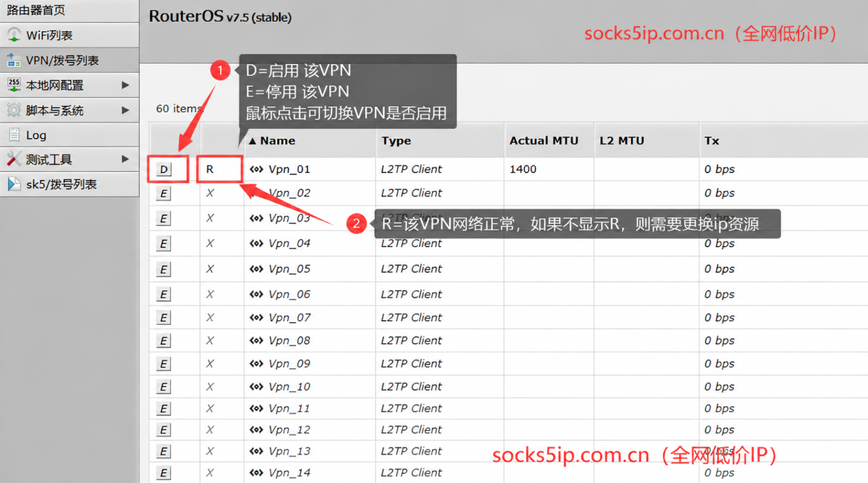Click L2TP Client type of Vpn_07
868x483 pixels.
[411, 318]
